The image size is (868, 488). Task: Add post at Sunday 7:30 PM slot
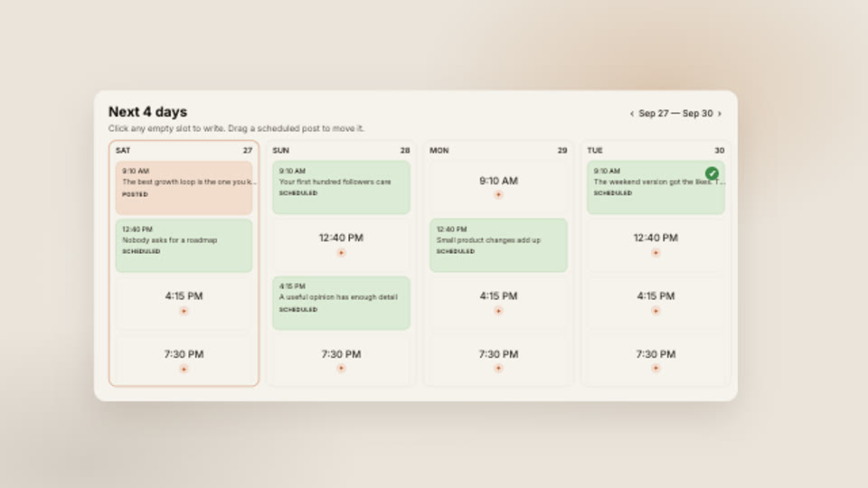click(341, 368)
